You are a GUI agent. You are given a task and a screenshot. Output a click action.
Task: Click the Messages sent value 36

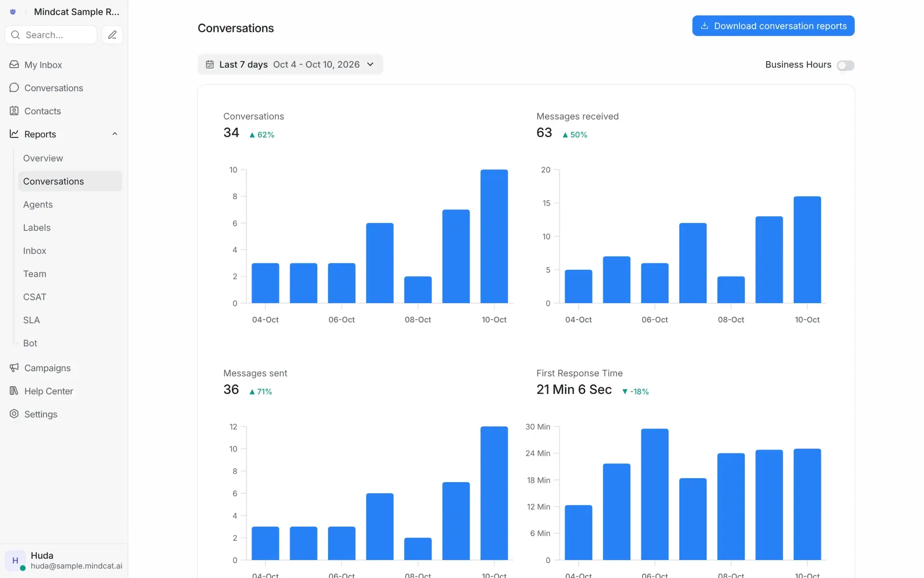231,389
